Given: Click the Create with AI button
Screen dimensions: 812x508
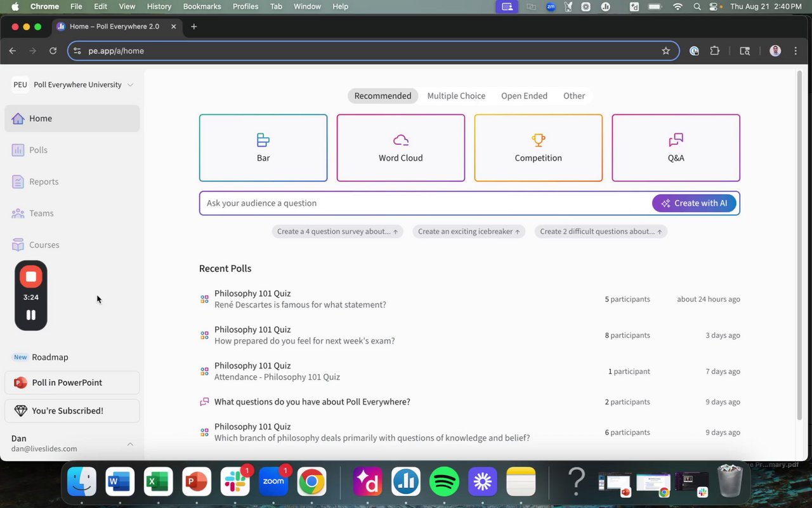Looking at the screenshot, I should tap(694, 203).
